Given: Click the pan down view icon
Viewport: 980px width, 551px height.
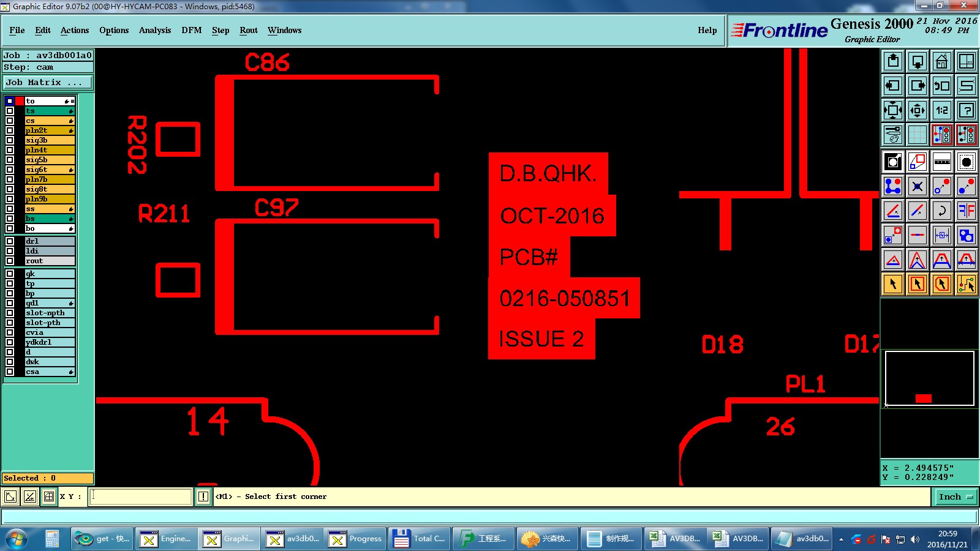Looking at the screenshot, I should [918, 61].
